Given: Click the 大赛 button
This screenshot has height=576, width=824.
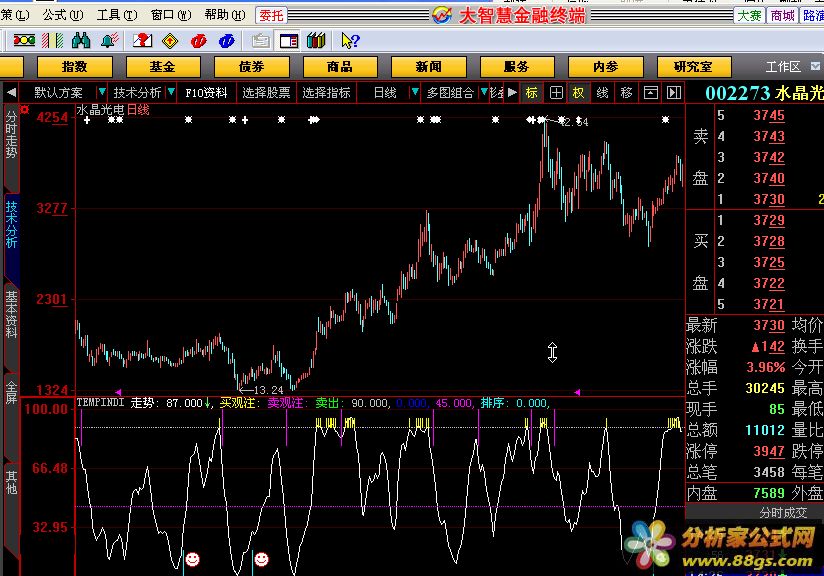Looking at the screenshot, I should click(749, 15).
